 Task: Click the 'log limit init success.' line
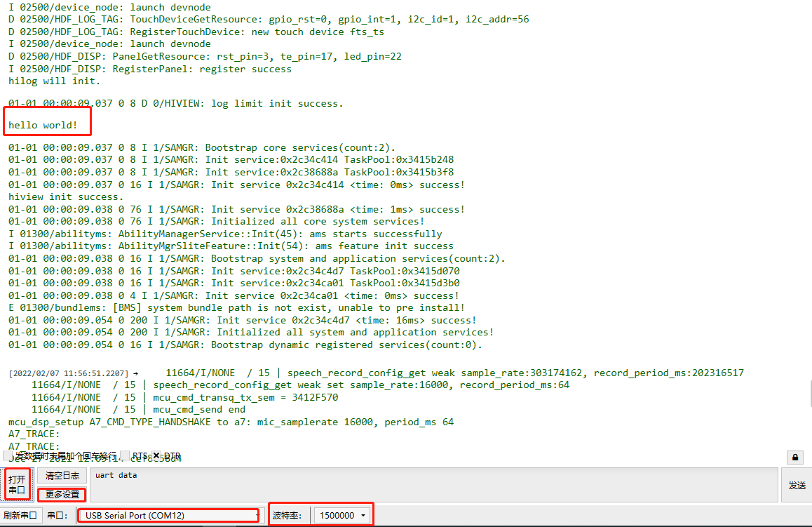point(176,104)
